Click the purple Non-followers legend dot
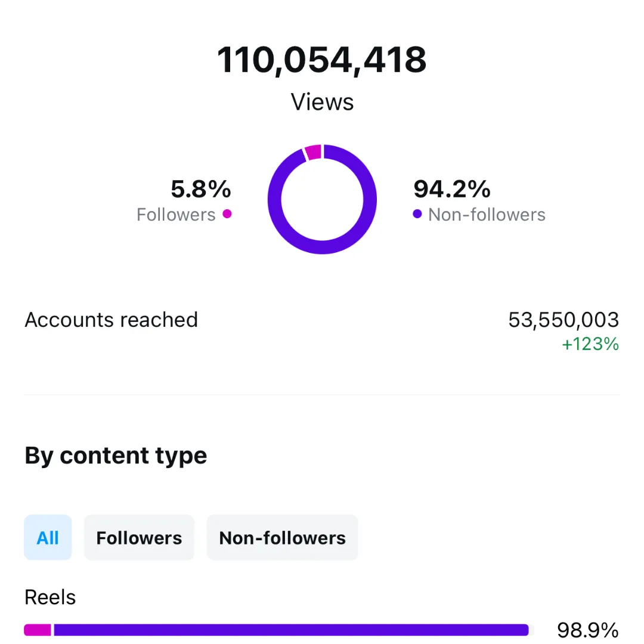Screen dimensions: 644x644 417,213
